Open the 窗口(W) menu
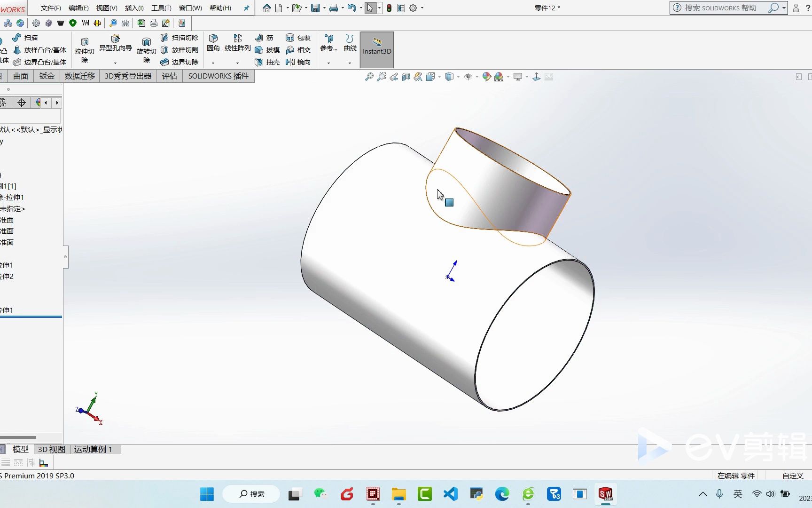 [x=190, y=8]
